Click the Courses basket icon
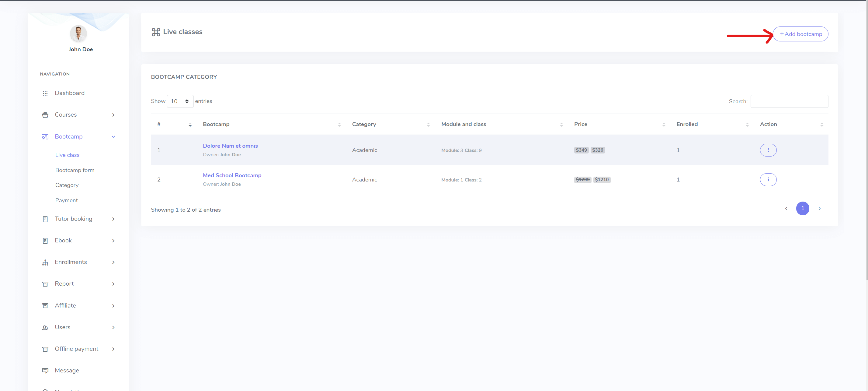The width and height of the screenshot is (868, 391). [x=45, y=115]
